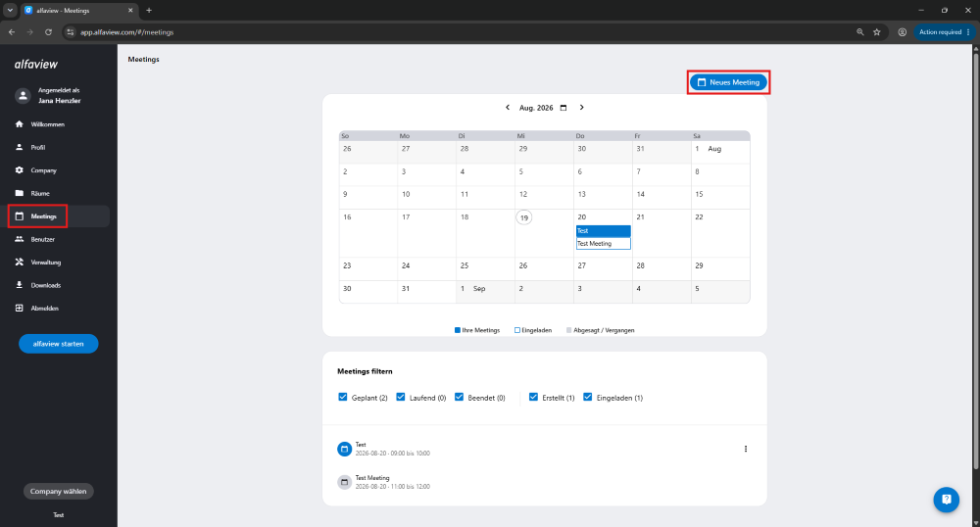Click Aug. 2026 month label
This screenshot has width=980, height=527.
click(x=536, y=108)
